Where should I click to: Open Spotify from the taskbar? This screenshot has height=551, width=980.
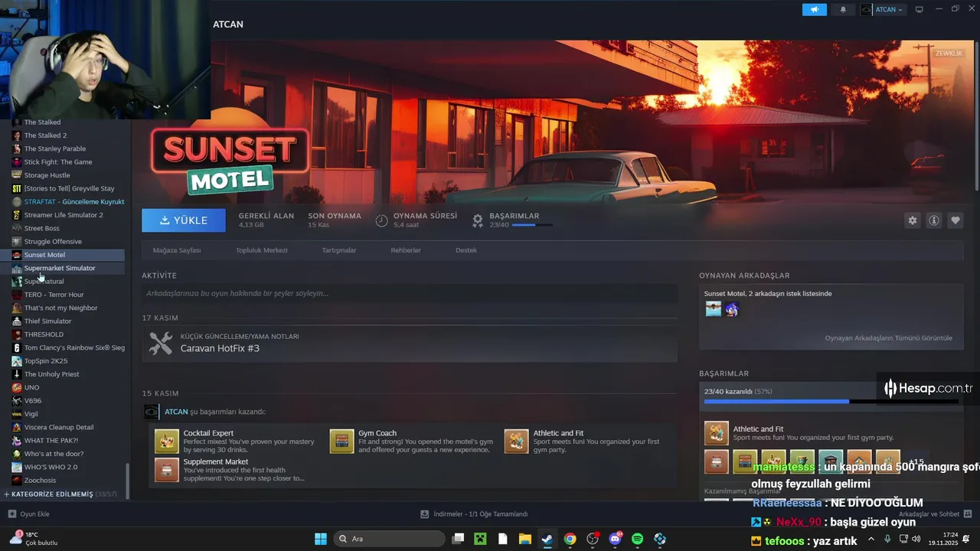[637, 539]
